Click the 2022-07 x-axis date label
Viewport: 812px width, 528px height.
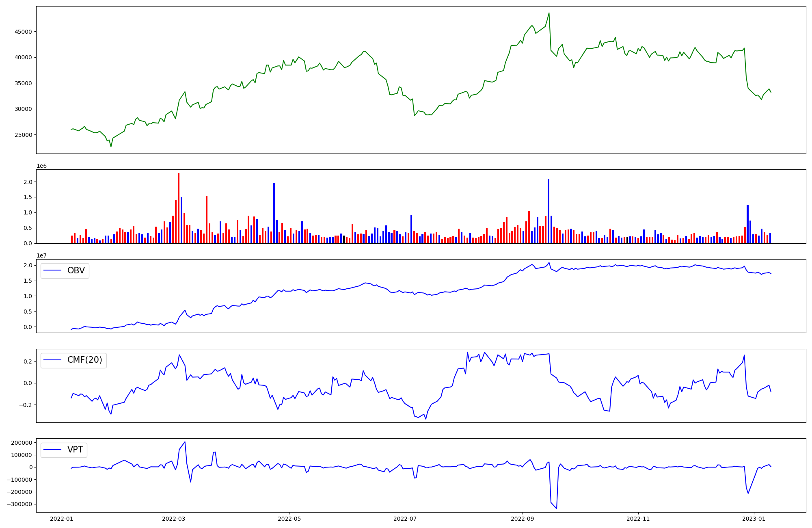pos(405,519)
